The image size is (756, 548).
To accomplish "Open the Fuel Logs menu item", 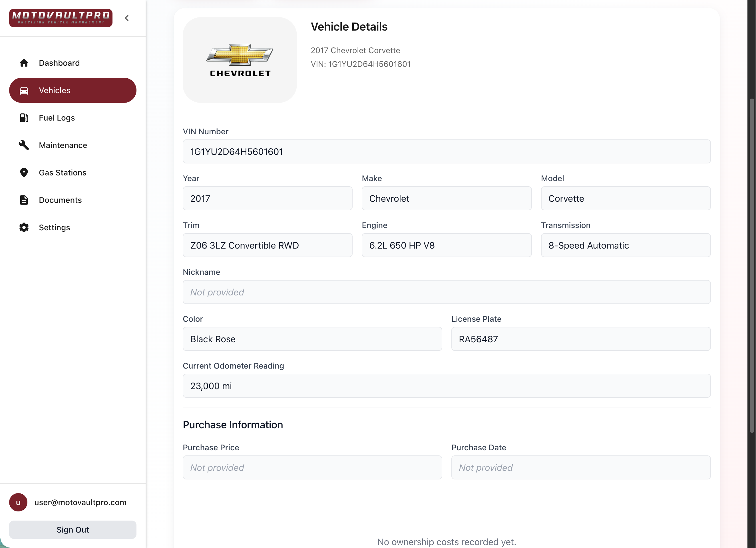I will [x=57, y=118].
